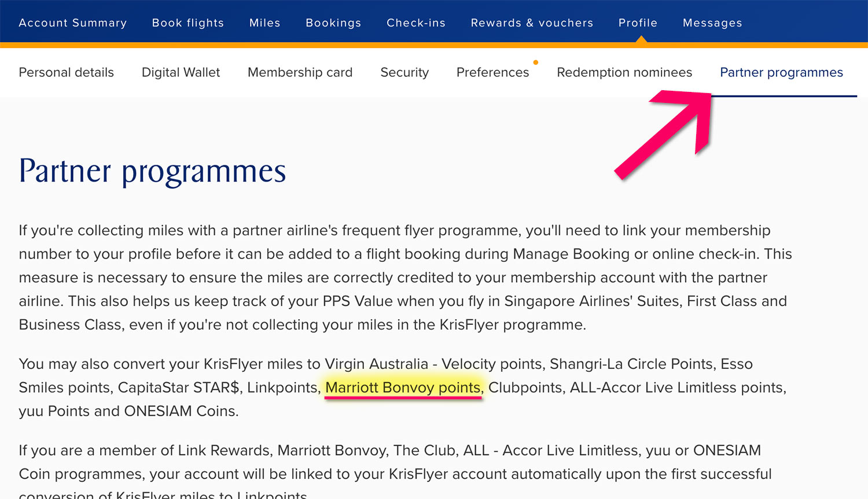Viewport: 868px width, 499px height.
Task: Click the orange notification dot beside Preferences
Action: click(x=536, y=62)
